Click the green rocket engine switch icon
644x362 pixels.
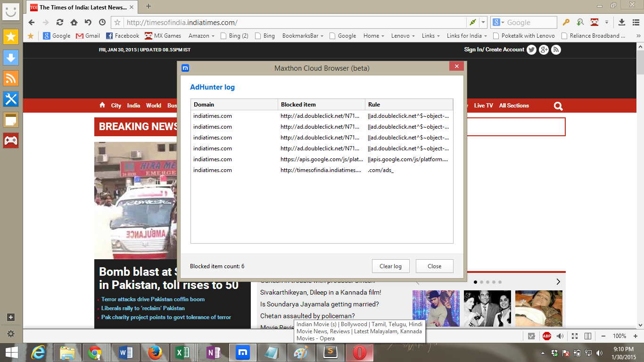(x=473, y=22)
